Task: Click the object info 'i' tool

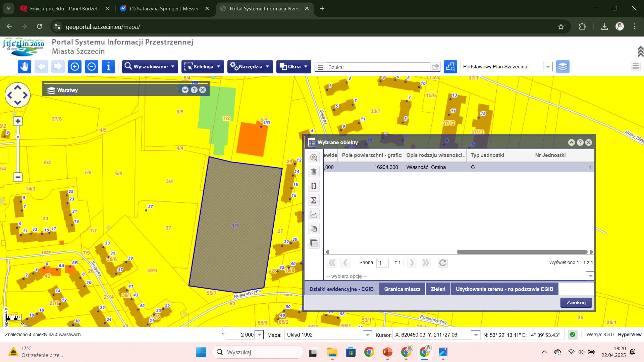Action: pos(108,67)
